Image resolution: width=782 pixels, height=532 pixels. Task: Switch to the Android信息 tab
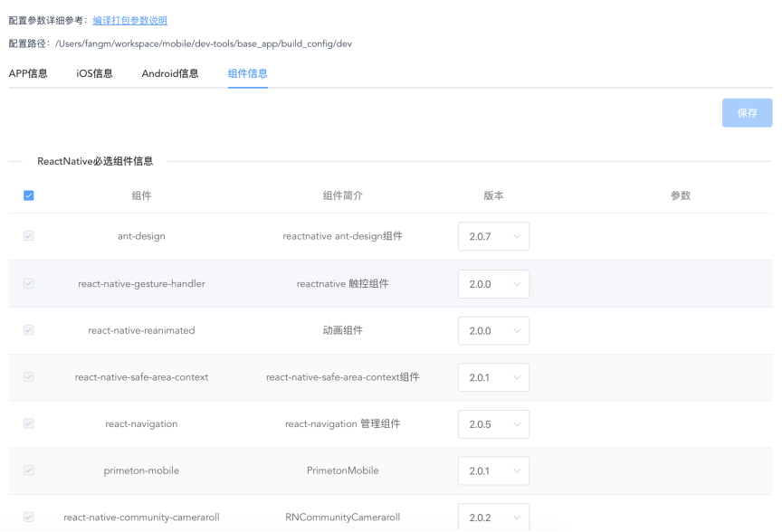pyautogui.click(x=170, y=73)
